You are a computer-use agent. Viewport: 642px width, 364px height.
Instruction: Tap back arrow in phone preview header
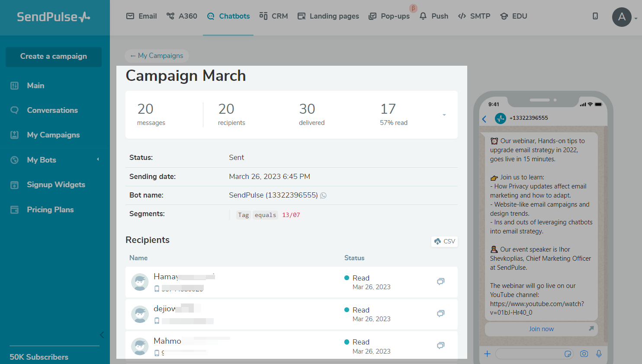[485, 119]
